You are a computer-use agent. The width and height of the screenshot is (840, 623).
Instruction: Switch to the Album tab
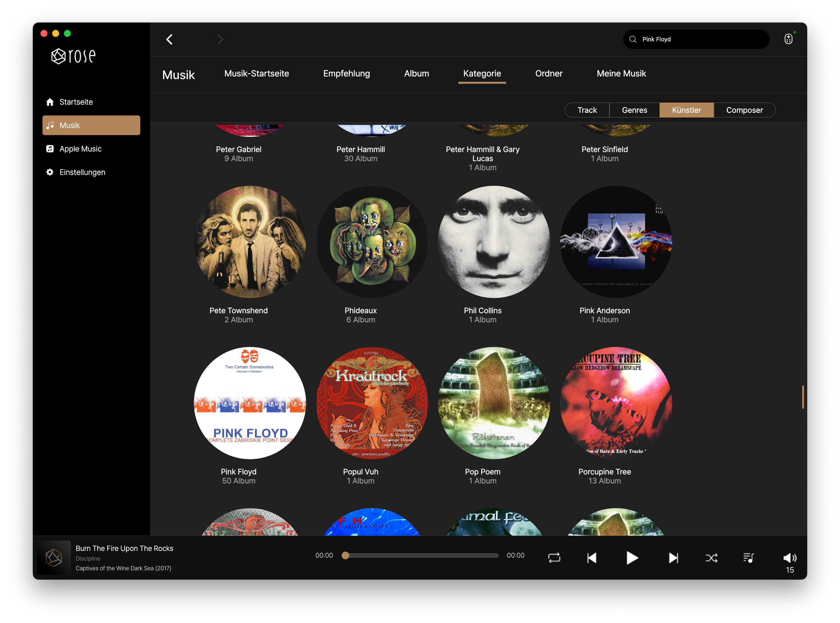click(416, 74)
